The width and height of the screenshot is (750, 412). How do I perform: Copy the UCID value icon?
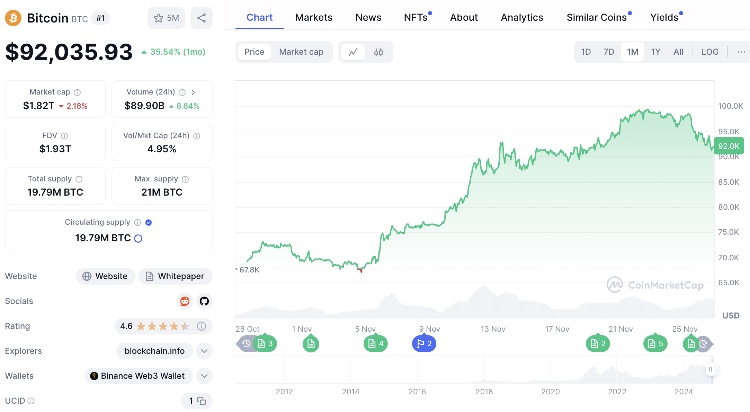202,401
